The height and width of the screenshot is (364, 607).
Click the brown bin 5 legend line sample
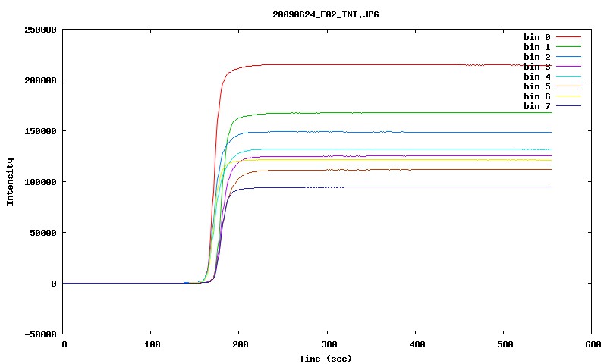568,86
